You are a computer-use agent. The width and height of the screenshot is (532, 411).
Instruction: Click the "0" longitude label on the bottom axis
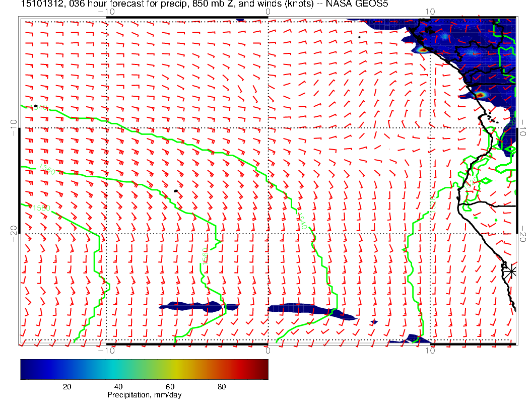[x=268, y=351]
